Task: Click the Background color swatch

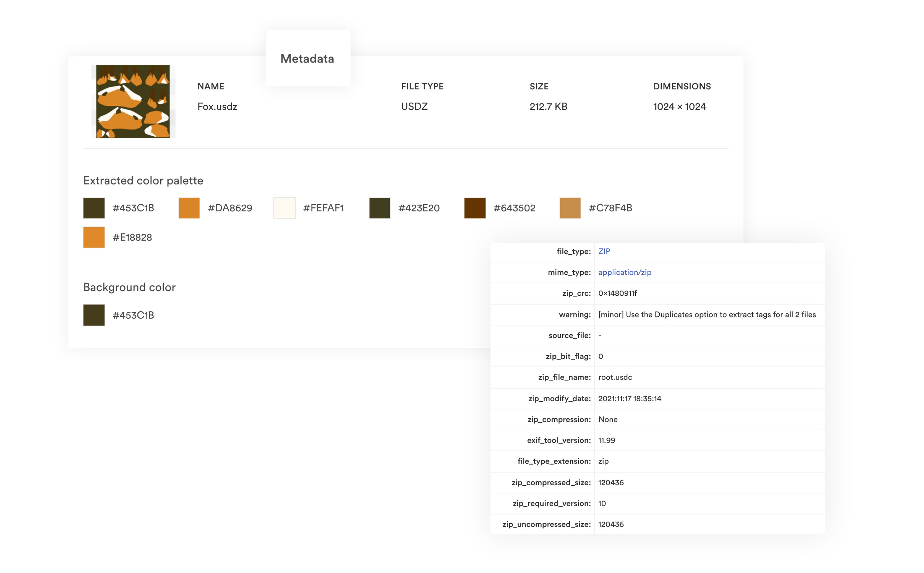Action: click(94, 315)
